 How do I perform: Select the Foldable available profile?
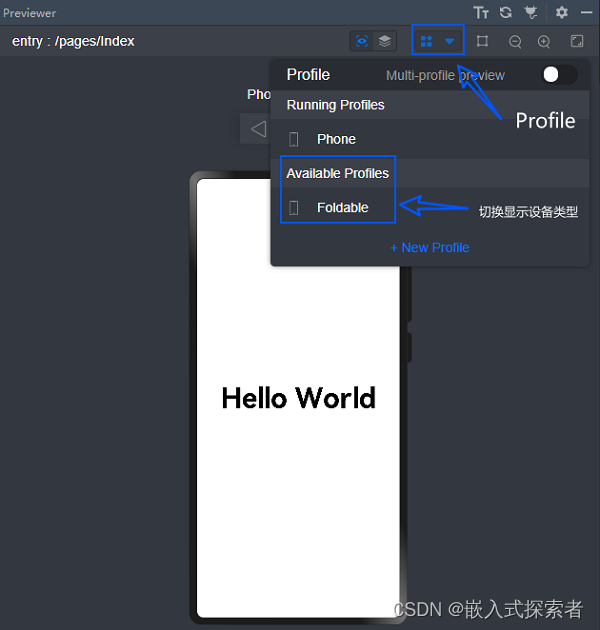pyautogui.click(x=430, y=208)
